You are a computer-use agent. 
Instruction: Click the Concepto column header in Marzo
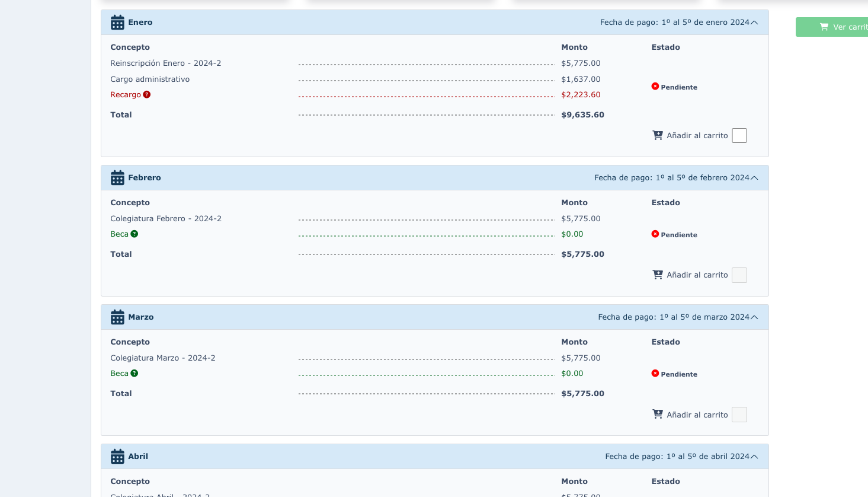tap(130, 342)
